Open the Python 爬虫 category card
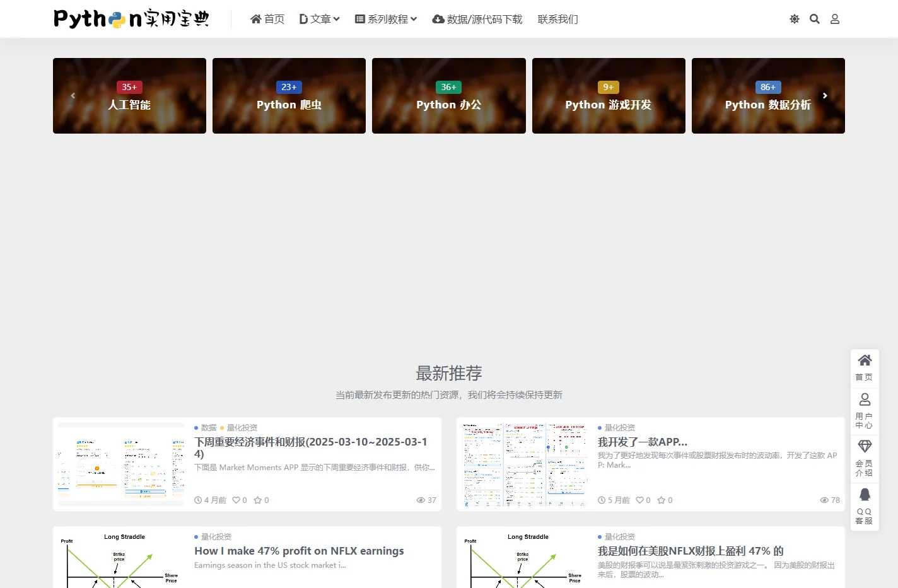The height and width of the screenshot is (588, 898). coord(289,96)
